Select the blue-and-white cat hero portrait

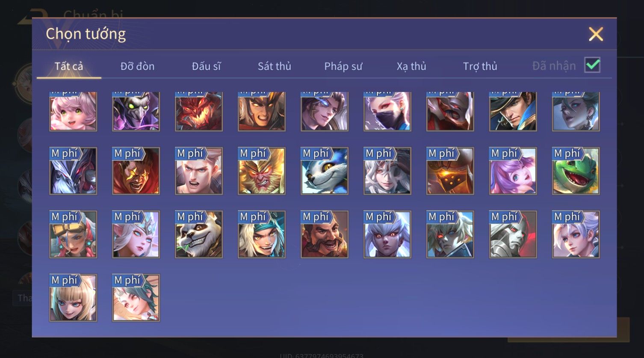[324, 171]
